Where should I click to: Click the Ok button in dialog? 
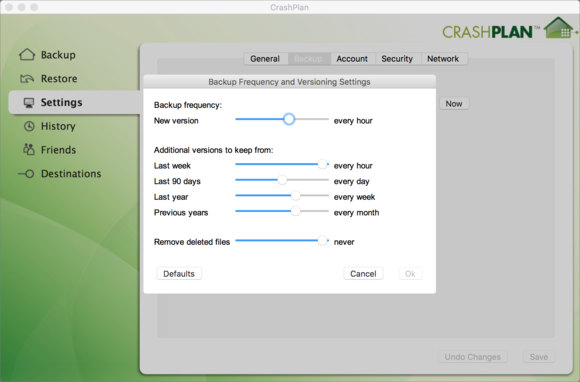click(410, 274)
